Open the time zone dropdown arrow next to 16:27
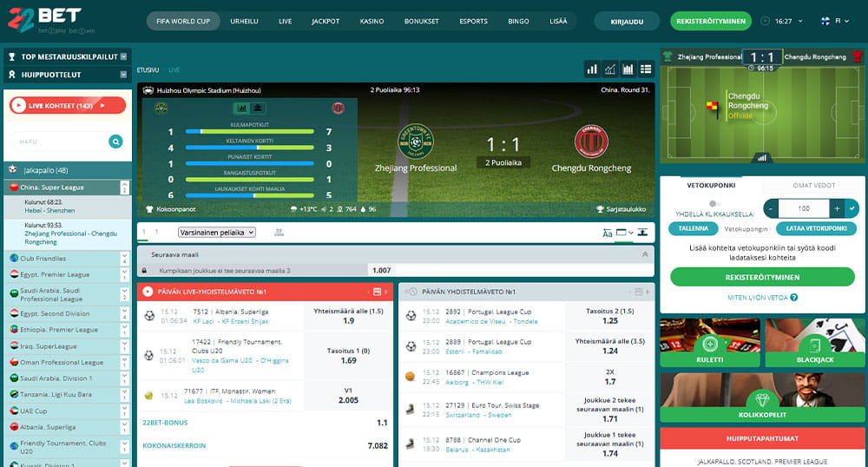This screenshot has height=467, width=868. (x=800, y=21)
